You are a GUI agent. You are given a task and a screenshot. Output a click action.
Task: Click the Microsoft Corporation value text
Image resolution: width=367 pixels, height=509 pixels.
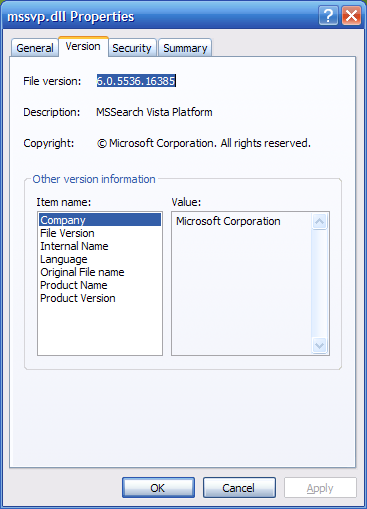[228, 221]
